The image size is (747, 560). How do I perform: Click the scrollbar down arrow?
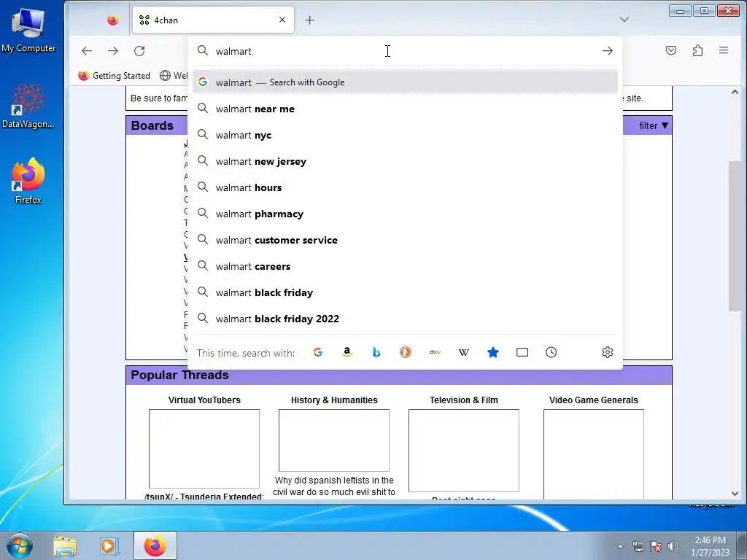[735, 494]
